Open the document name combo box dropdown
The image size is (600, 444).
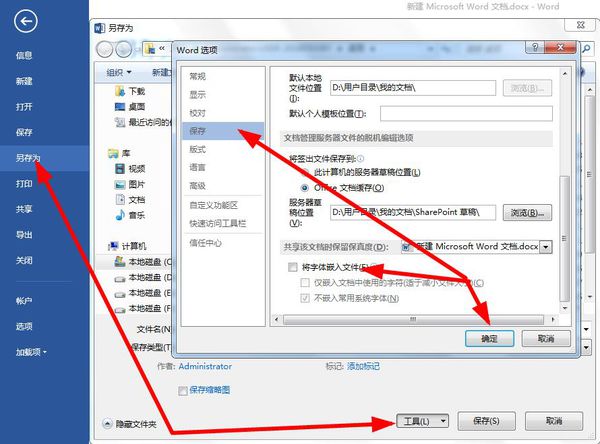[x=546, y=247]
